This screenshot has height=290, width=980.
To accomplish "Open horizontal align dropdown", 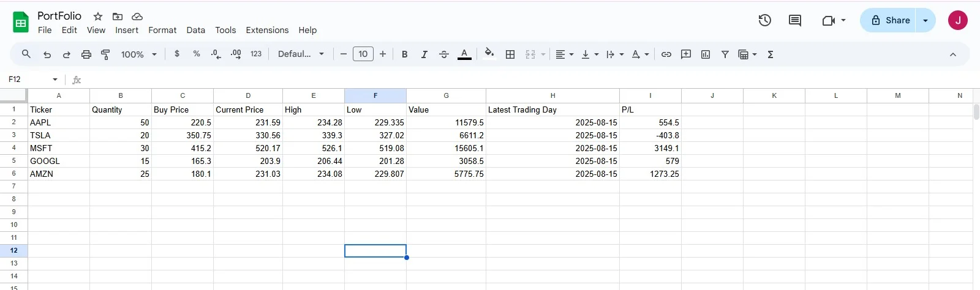I will (564, 54).
